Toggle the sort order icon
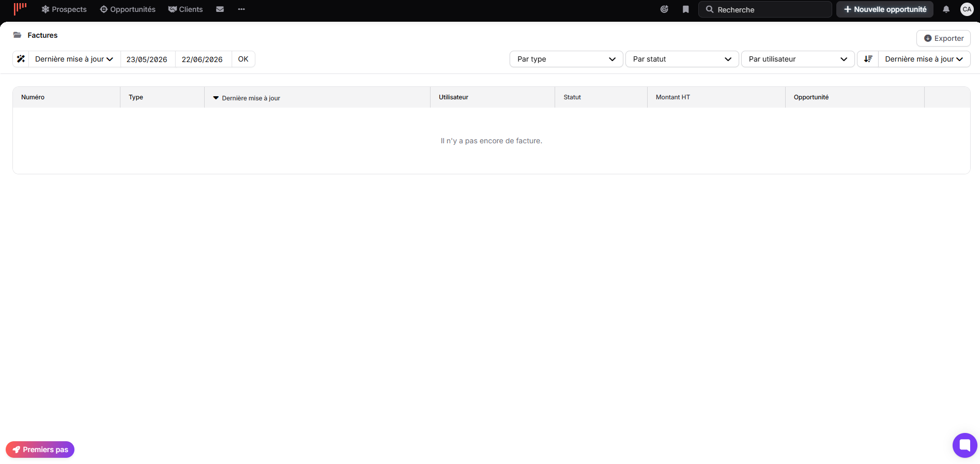Viewport: 980px width, 464px height. (868, 59)
